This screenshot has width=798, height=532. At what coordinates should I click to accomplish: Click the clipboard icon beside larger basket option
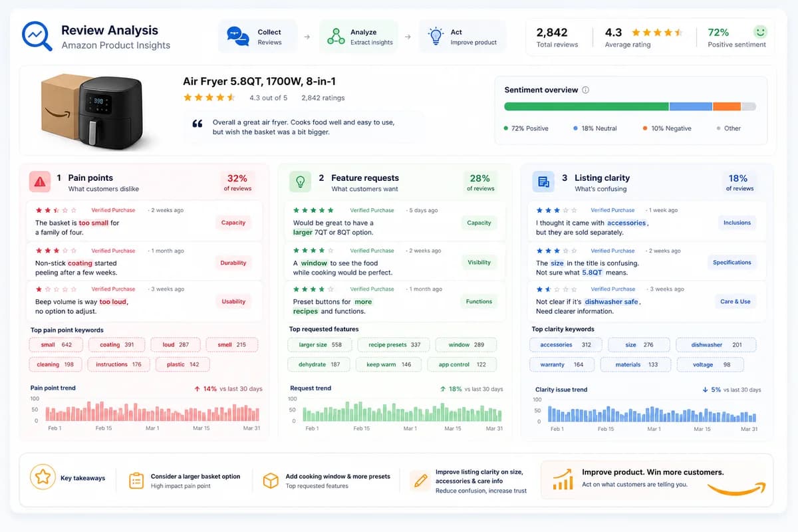(136, 481)
